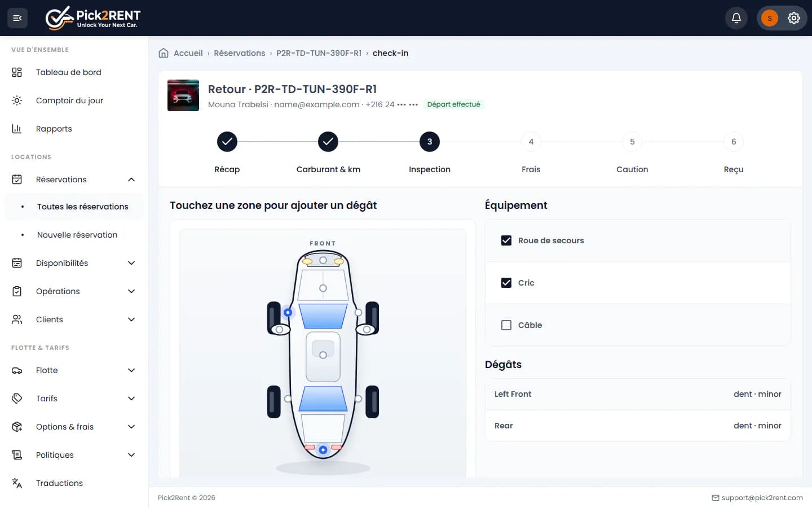Click the support email envelope icon

click(716, 498)
